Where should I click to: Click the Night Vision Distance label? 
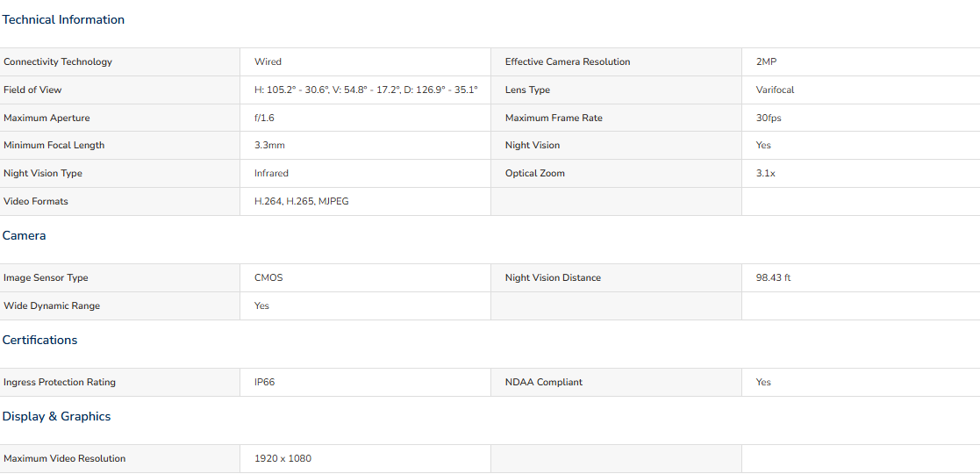[x=553, y=277]
